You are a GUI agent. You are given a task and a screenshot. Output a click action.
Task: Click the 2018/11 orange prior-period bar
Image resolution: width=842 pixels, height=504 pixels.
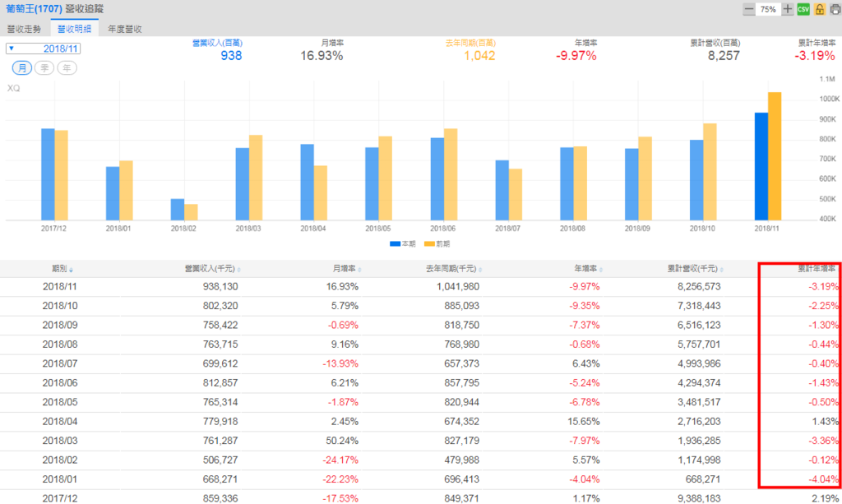click(775, 156)
